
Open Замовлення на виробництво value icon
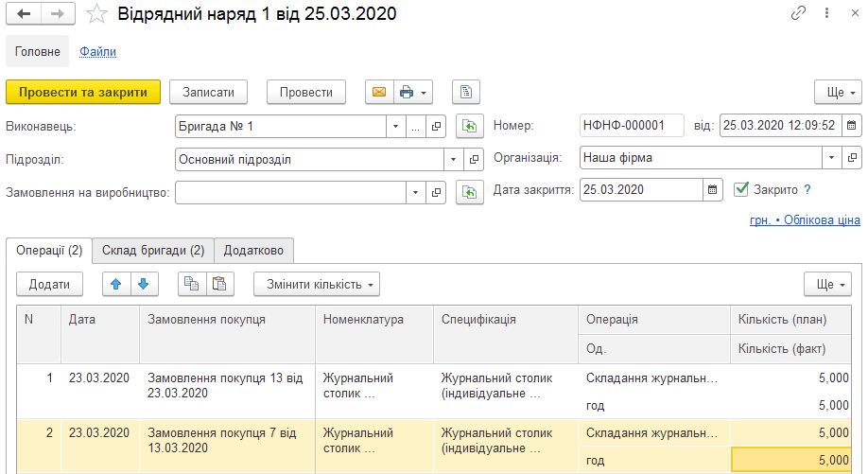436,193
